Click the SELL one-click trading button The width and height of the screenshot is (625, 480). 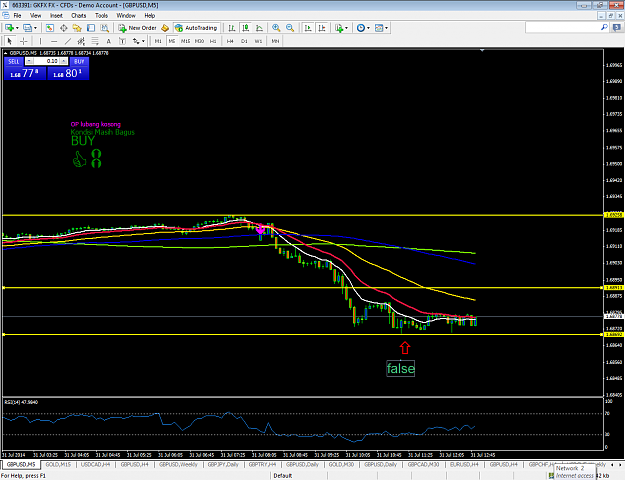14,61
